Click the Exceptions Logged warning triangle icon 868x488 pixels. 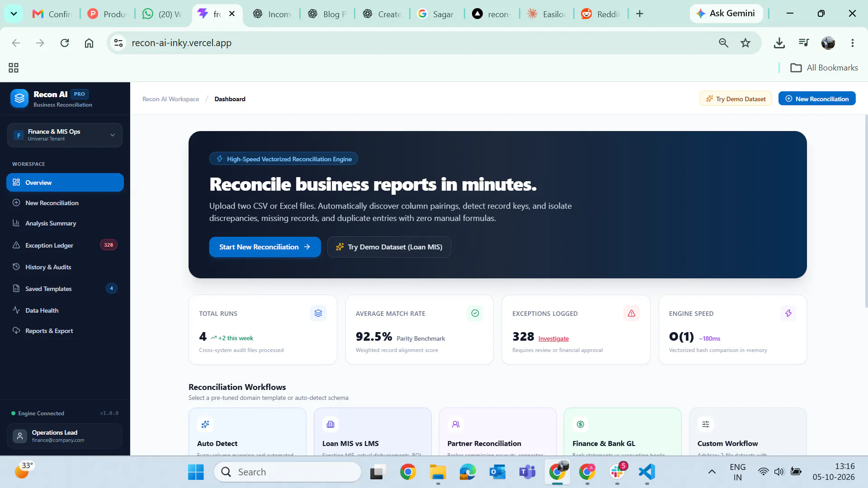pos(632,313)
